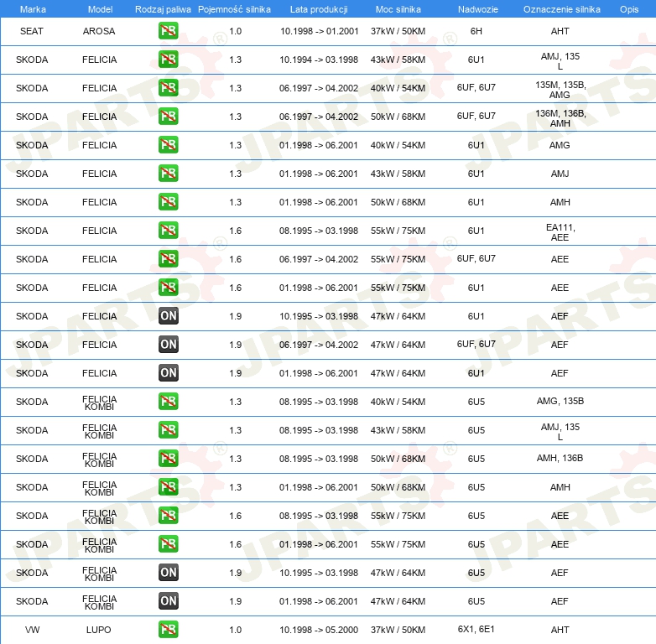Click petrol icon in Felicia Kombi 1.3 01.1998 row
The width and height of the screenshot is (656, 644).
tap(168, 486)
